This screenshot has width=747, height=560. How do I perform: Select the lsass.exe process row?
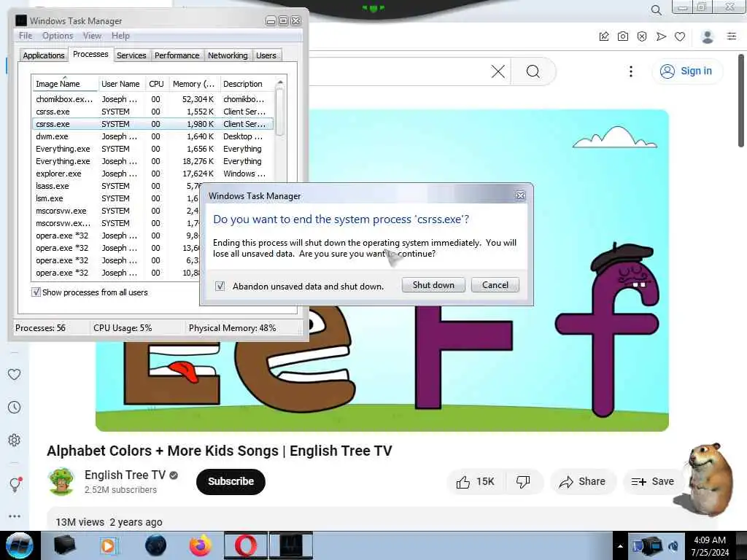(117, 186)
